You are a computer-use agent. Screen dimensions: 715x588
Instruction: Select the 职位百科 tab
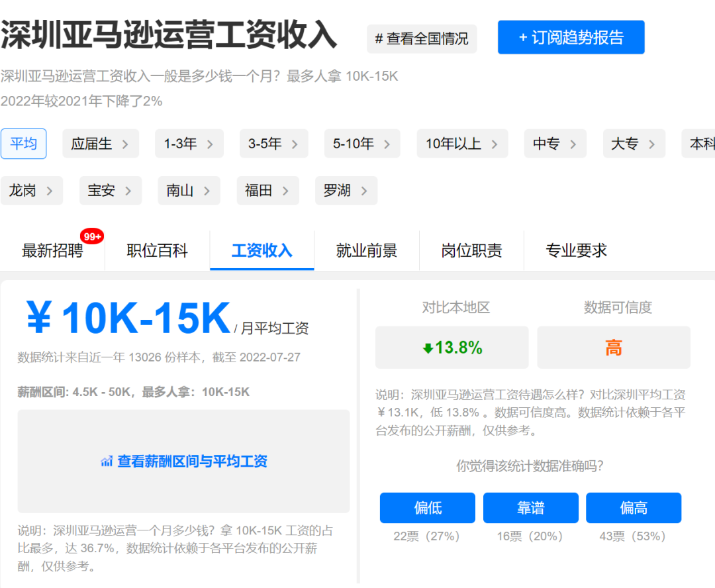[x=157, y=250]
